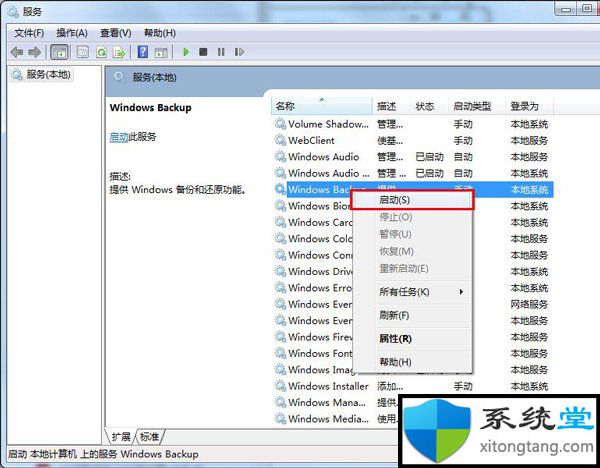Viewport: 600px width, 468px height.
Task: Click the action pane toolbar icon after Help
Action: [x=161, y=52]
